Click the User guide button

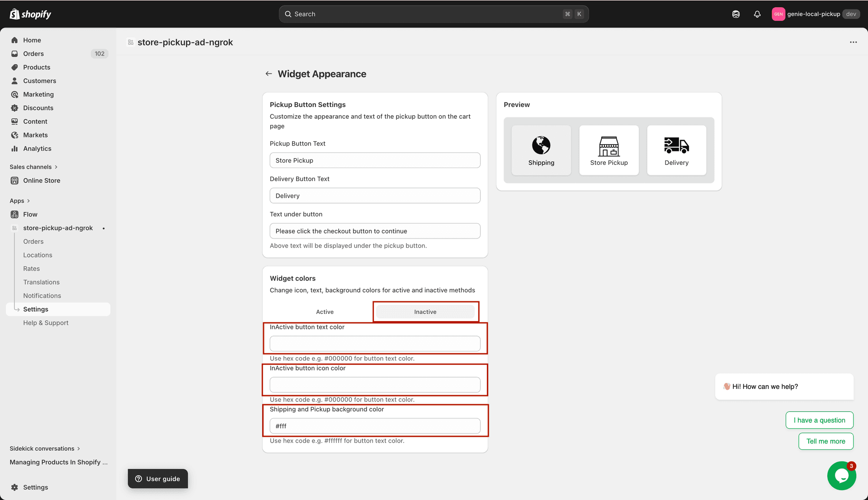pos(158,479)
